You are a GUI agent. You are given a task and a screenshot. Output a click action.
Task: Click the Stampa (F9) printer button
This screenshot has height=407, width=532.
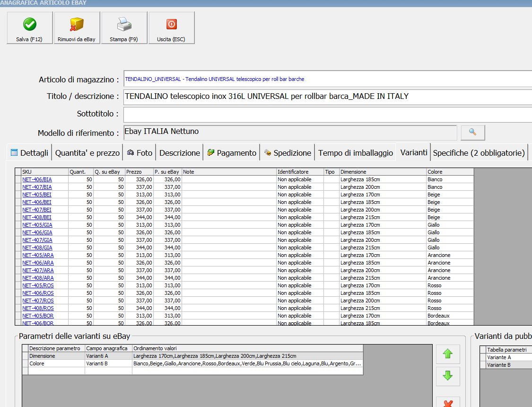(x=124, y=28)
